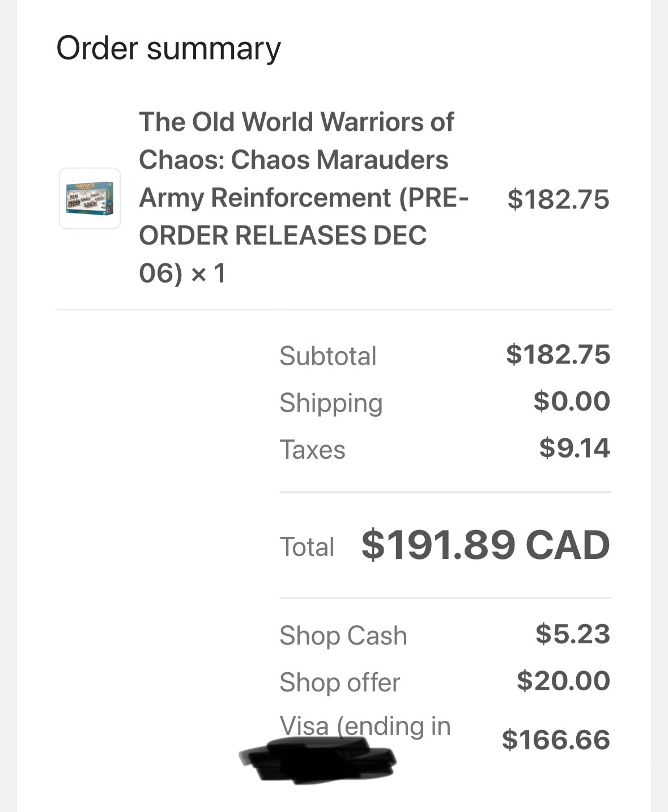668x812 pixels.
Task: Click the Visa ending in text
Action: click(x=365, y=726)
